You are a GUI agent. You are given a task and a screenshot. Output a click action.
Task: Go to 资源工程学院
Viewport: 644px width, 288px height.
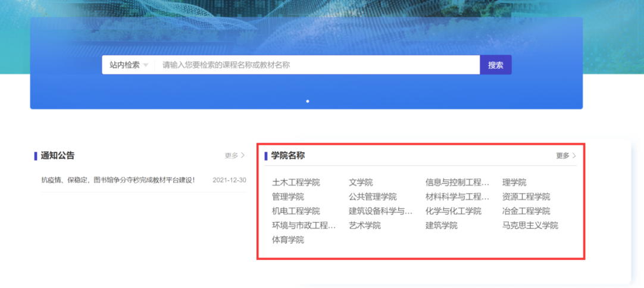[x=526, y=197]
